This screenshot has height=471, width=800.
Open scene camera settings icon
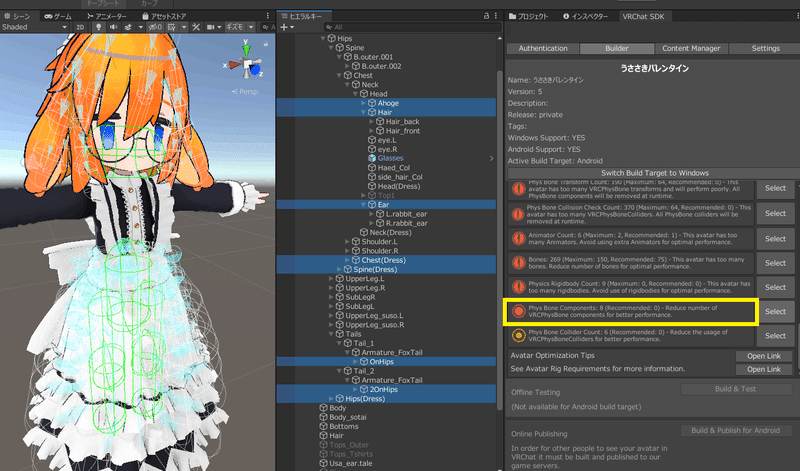[x=210, y=27]
